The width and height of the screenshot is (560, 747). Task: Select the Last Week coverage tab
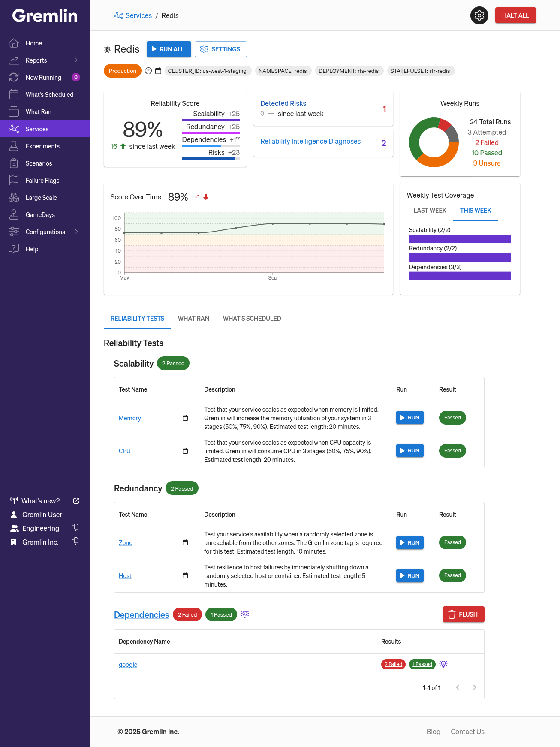pyautogui.click(x=430, y=211)
